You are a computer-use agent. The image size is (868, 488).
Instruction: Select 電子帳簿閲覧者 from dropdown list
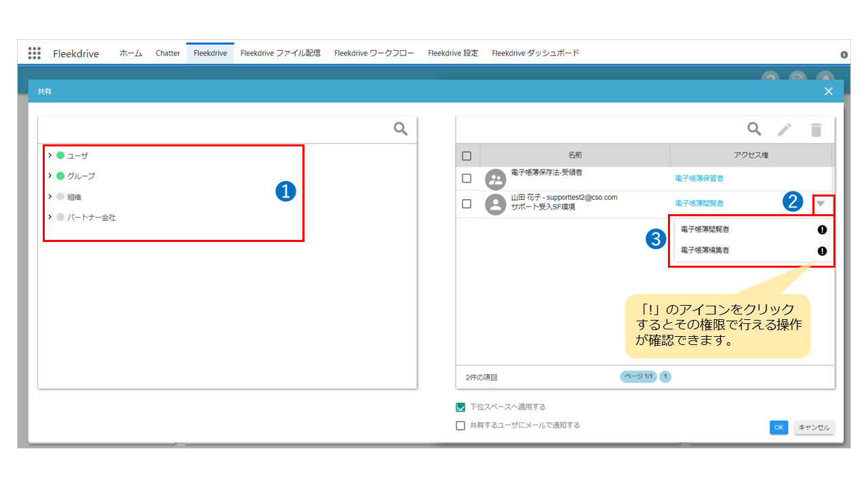705,230
